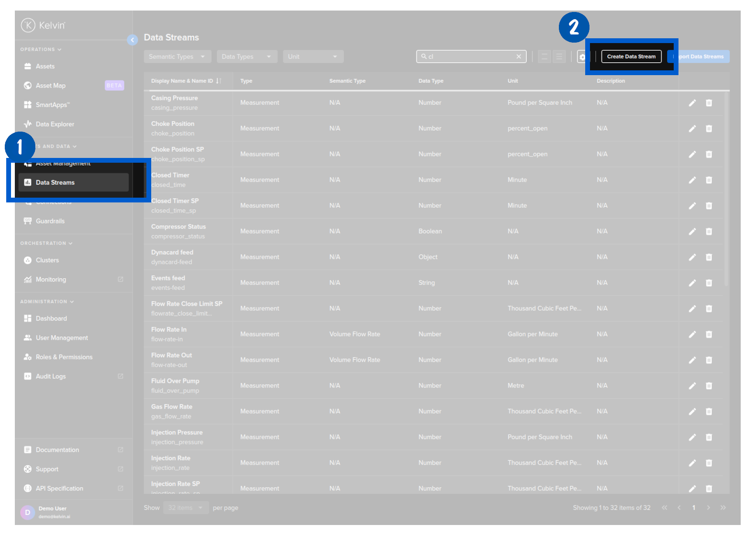Clear the search field with the X
The image size is (756, 536).
[519, 56]
